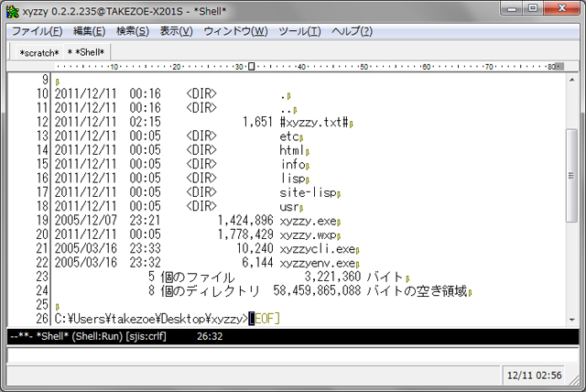The image size is (586, 392).
Task: Click the minibuffer input area
Action: pyautogui.click(x=293, y=355)
